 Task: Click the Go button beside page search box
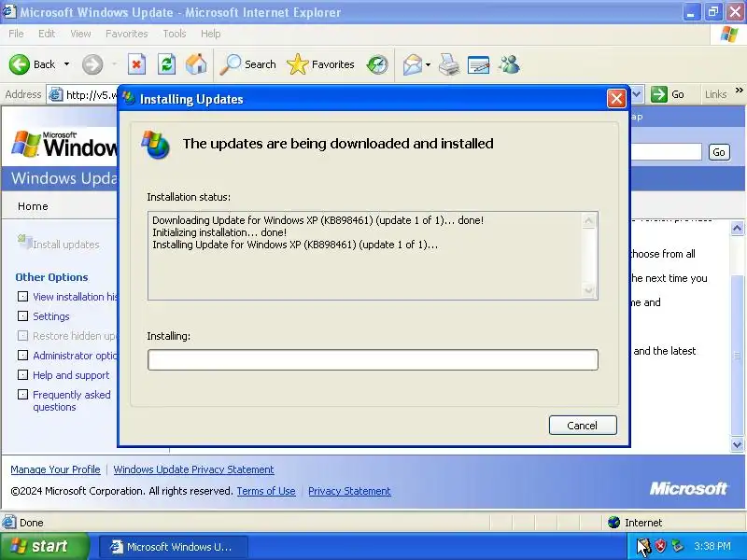pyautogui.click(x=719, y=152)
